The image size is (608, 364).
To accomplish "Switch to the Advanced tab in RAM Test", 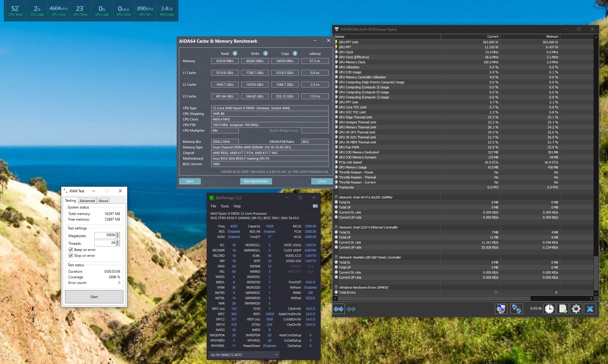I will click(87, 201).
